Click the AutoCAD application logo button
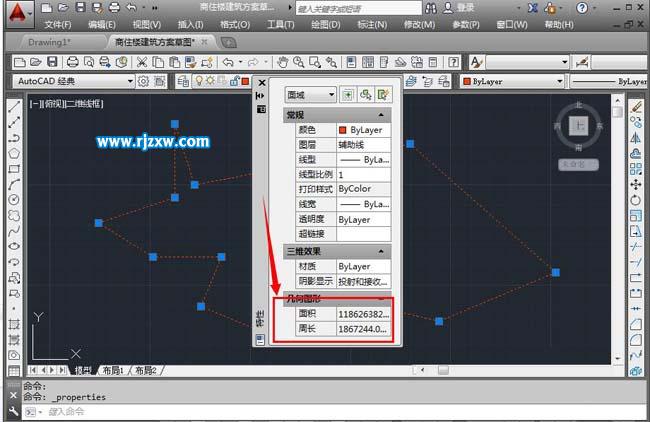This screenshot has width=650, height=422. 21,13
